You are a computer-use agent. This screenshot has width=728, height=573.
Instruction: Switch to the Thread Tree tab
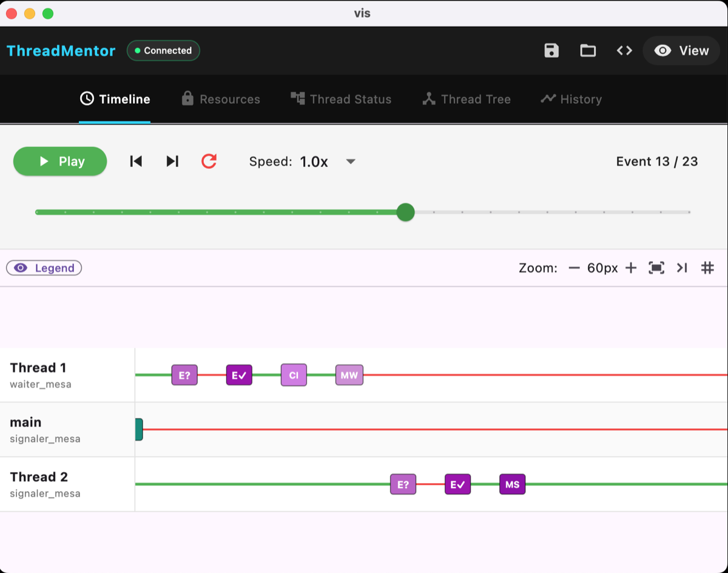click(467, 99)
